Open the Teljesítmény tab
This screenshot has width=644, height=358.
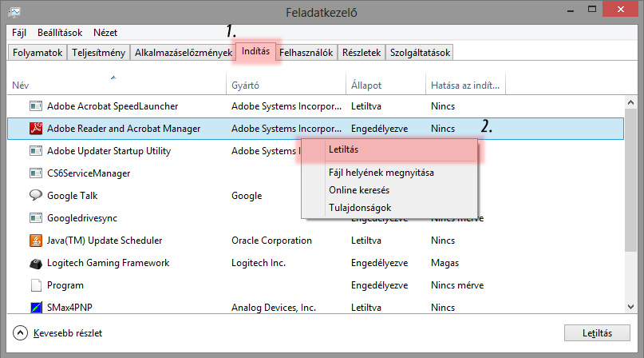coord(97,53)
